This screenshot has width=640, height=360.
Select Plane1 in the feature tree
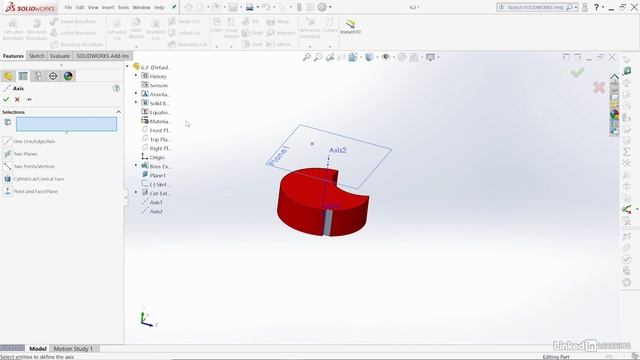pos(153,175)
